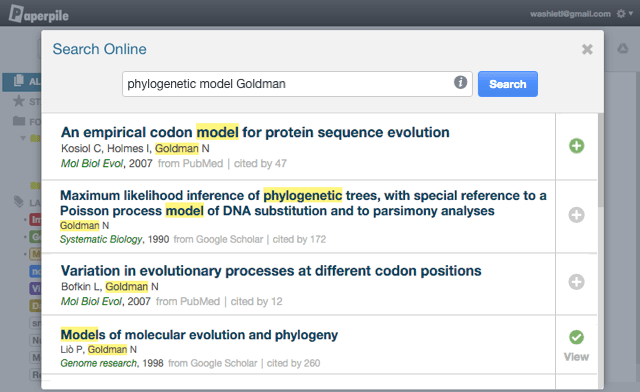Open the settings gear menu

(x=624, y=13)
